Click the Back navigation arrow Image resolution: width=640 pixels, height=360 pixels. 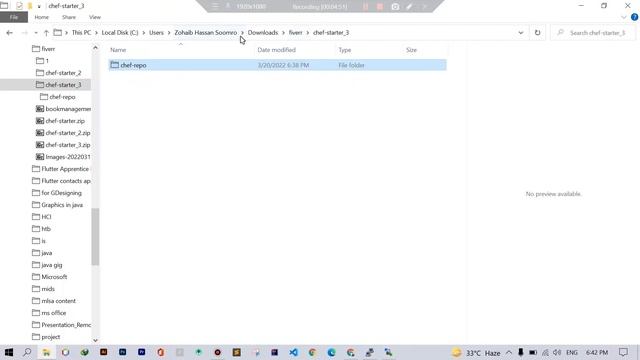tap(9, 33)
